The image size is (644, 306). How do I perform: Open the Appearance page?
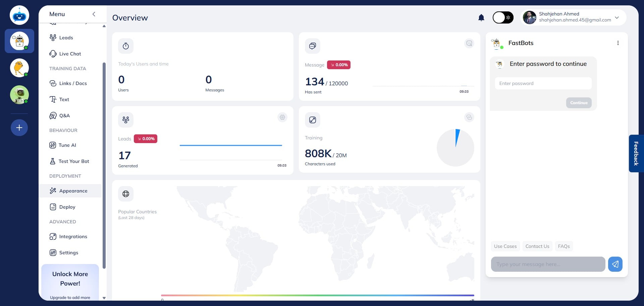pyautogui.click(x=70, y=191)
